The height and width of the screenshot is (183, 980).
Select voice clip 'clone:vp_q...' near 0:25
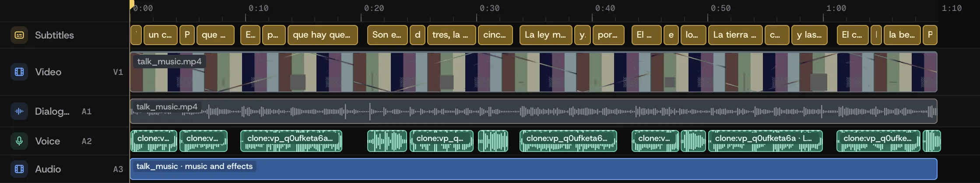(x=441, y=141)
